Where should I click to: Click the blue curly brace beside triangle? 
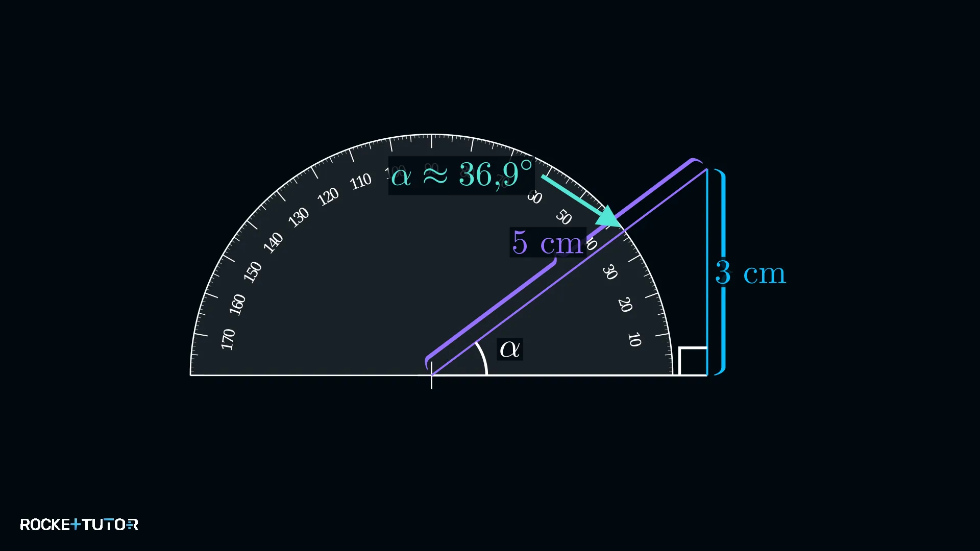tap(720, 272)
